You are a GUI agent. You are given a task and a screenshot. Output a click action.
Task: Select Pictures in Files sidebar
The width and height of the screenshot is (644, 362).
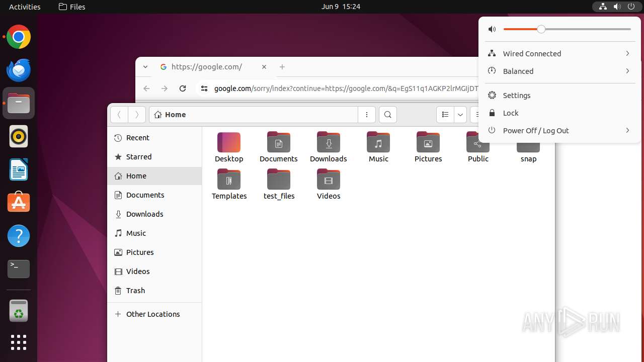click(x=154, y=252)
